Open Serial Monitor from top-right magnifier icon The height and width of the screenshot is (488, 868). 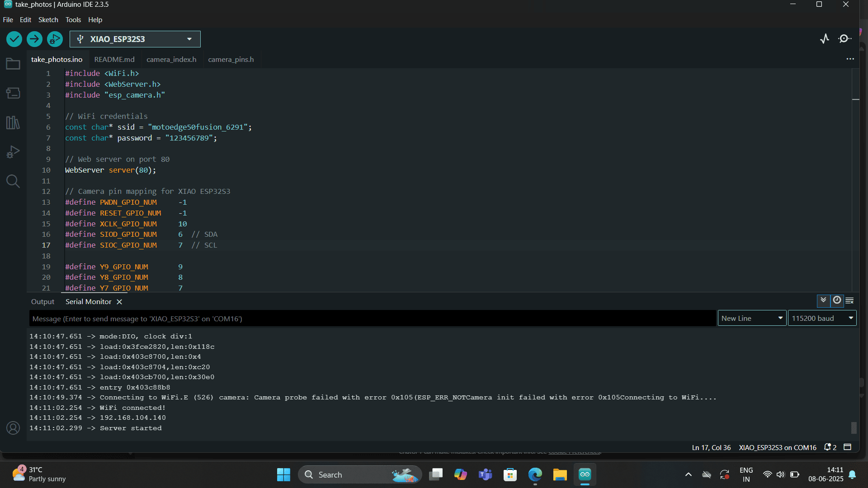pyautogui.click(x=844, y=39)
